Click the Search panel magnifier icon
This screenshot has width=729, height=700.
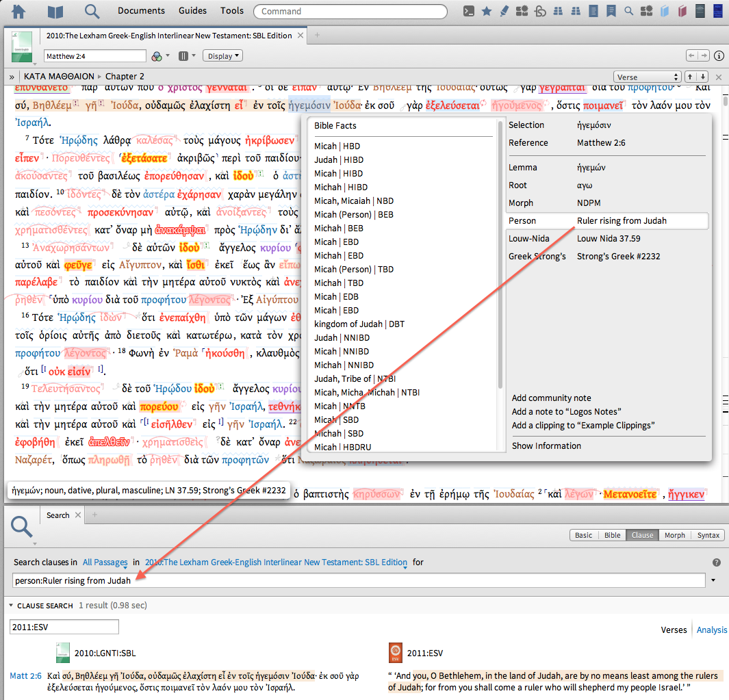click(x=21, y=527)
